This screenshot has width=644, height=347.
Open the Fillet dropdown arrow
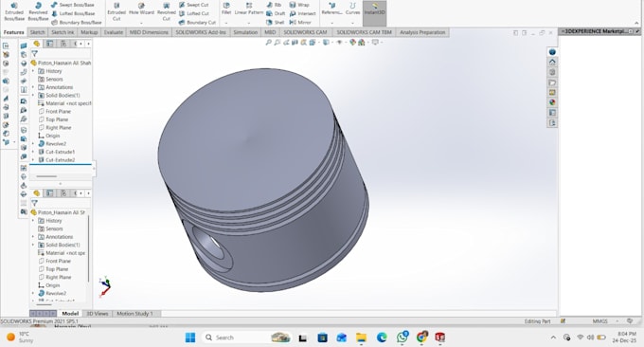pos(226,23)
